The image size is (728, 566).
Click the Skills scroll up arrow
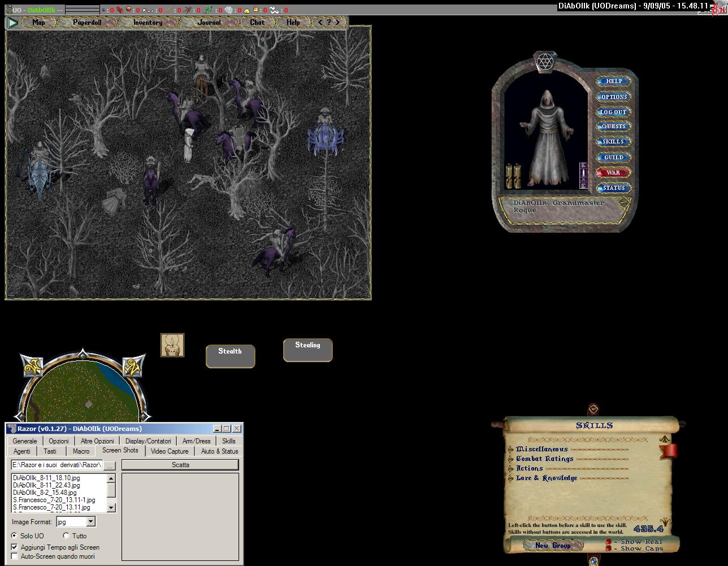click(665, 439)
